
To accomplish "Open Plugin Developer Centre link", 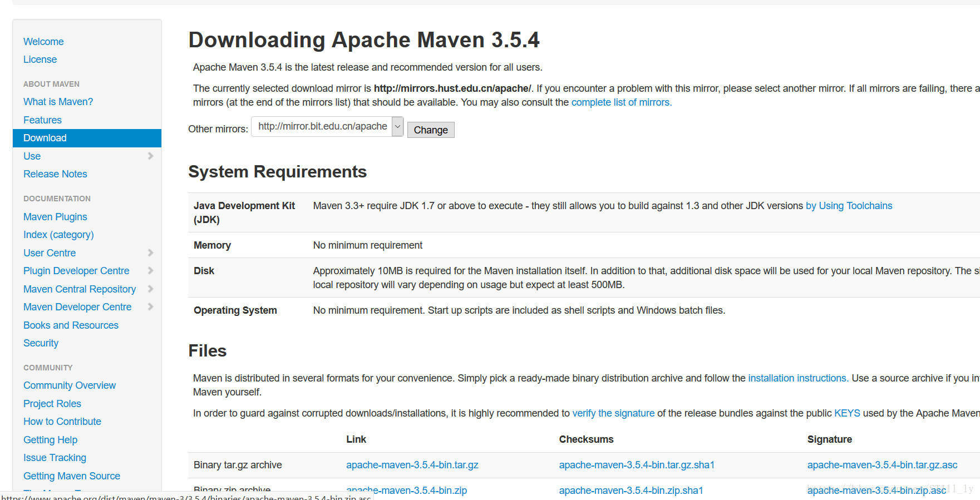I will 76,271.
